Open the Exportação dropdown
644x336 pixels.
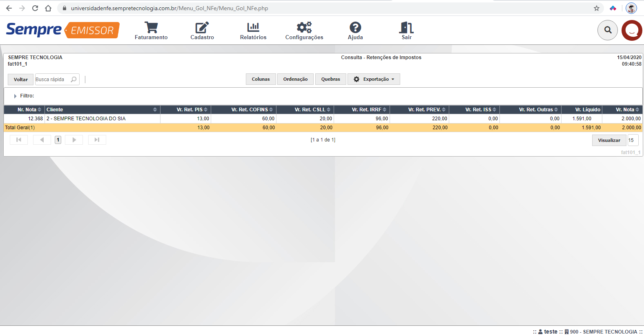374,79
